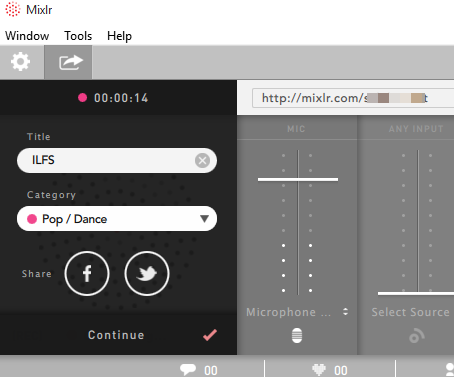Click the chat comments bubble icon
The width and height of the screenshot is (454, 377).
pos(188,370)
